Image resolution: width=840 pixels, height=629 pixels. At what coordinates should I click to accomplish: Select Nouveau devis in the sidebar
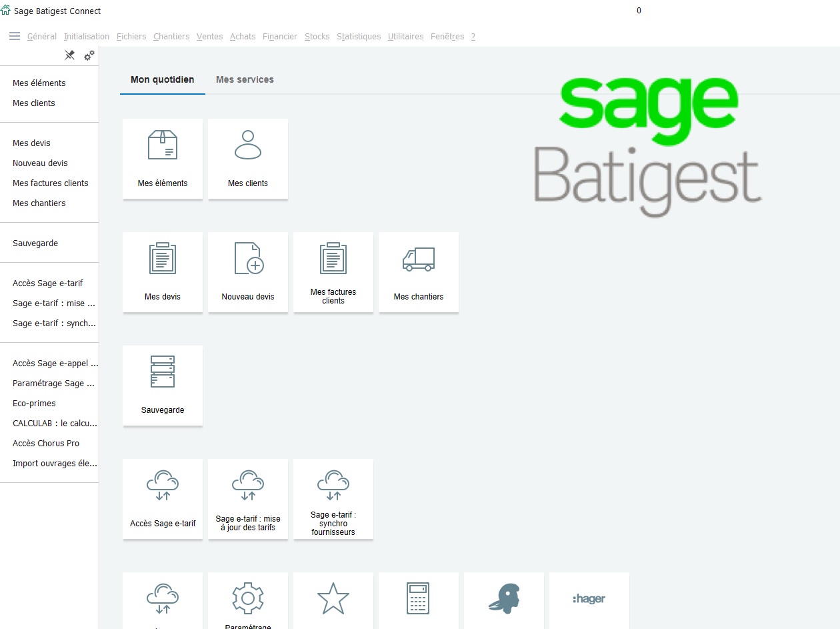tap(40, 163)
